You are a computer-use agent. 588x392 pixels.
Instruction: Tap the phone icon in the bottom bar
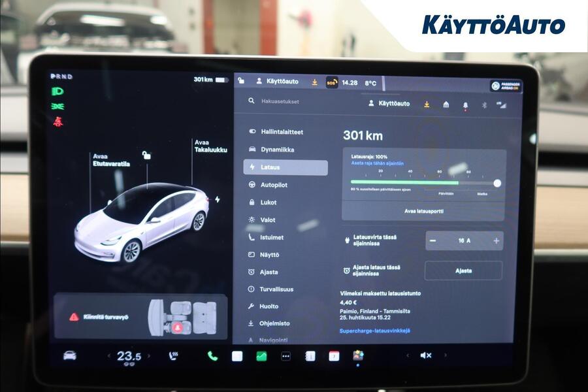tap(210, 356)
